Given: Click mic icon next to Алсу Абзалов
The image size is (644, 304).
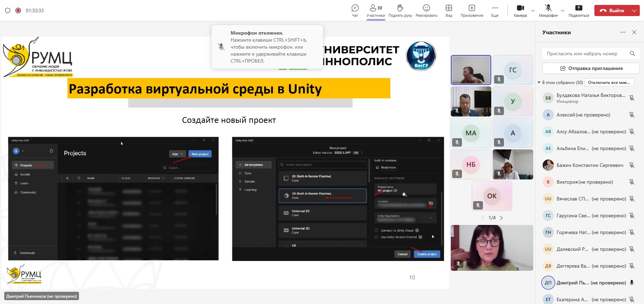Looking at the screenshot, I should click(632, 132).
